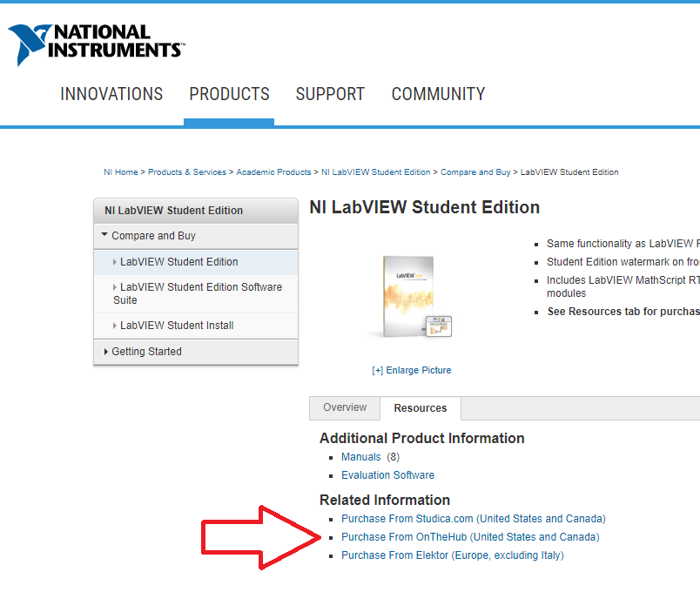Expand the Getting Started sidebar section

click(196, 352)
